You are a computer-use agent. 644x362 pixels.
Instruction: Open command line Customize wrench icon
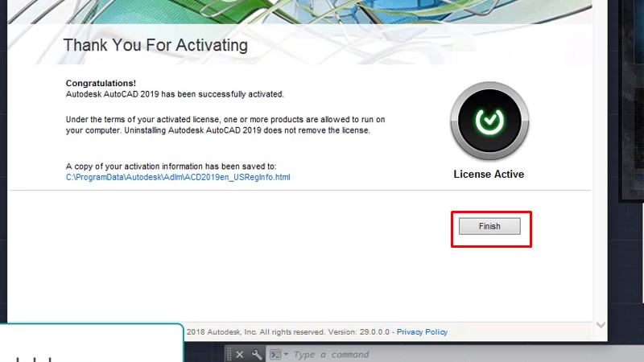257,354
